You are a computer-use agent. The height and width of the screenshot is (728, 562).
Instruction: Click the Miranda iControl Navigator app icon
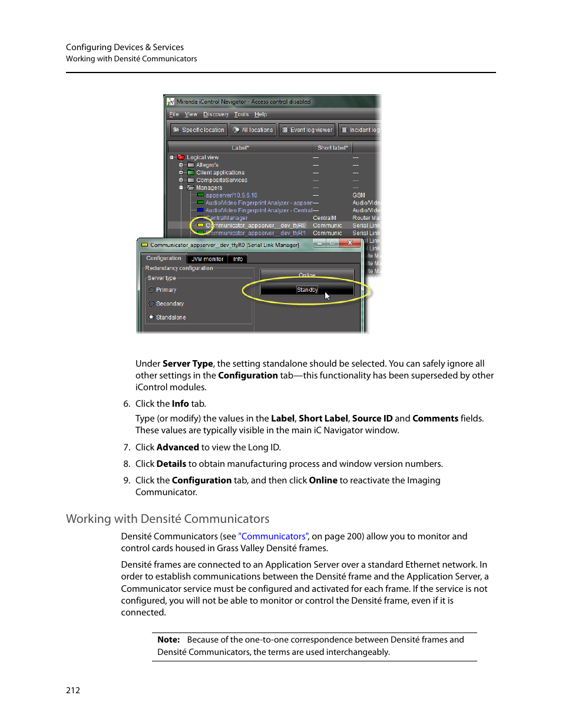[171, 101]
